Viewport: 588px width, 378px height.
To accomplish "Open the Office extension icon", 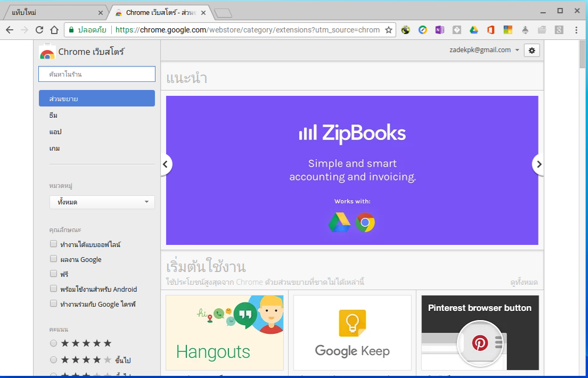I will click(491, 30).
